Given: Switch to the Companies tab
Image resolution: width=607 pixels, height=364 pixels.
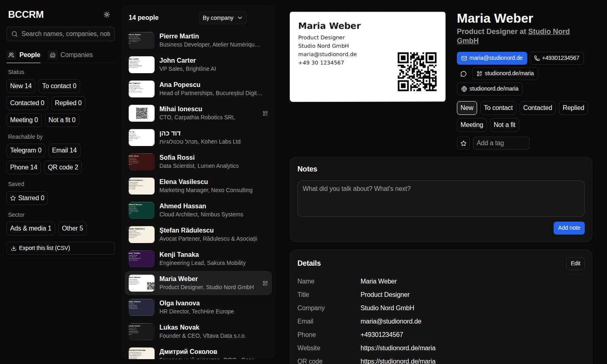Looking at the screenshot, I should coord(71,55).
